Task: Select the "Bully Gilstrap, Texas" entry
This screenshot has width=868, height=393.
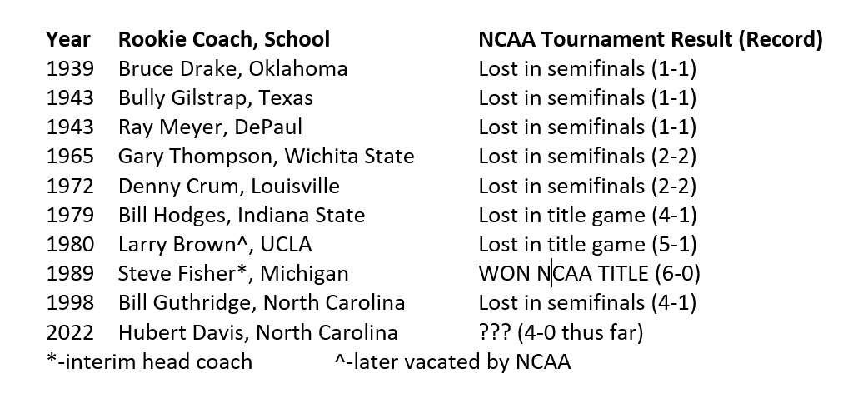Action: pyautogui.click(x=216, y=98)
